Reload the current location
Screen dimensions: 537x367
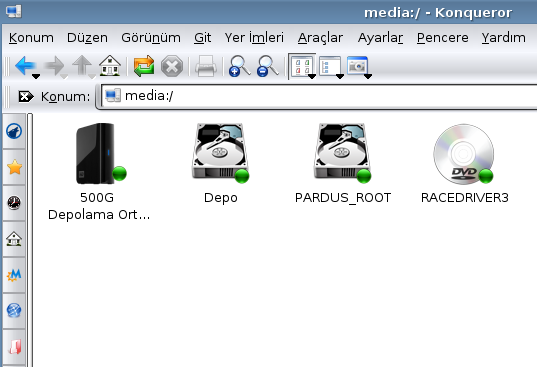pyautogui.click(x=144, y=65)
